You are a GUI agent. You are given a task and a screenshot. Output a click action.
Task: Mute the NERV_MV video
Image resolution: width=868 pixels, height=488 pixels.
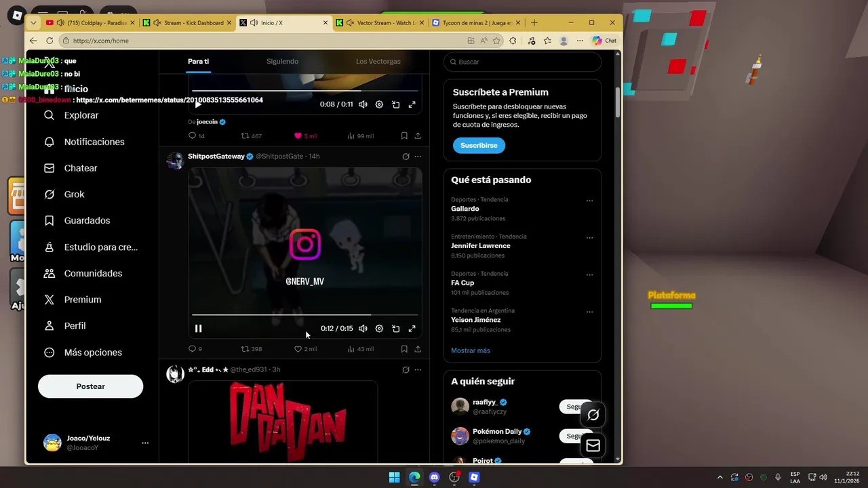(363, 329)
